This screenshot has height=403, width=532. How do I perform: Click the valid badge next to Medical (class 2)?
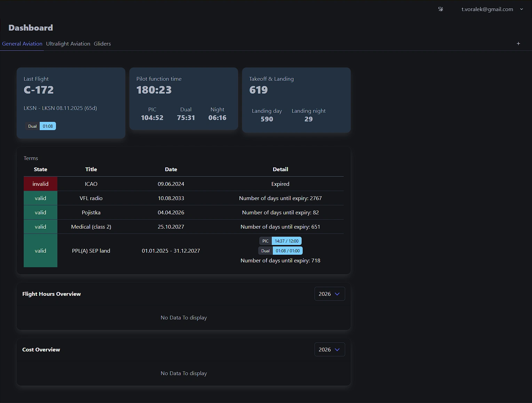[40, 227]
